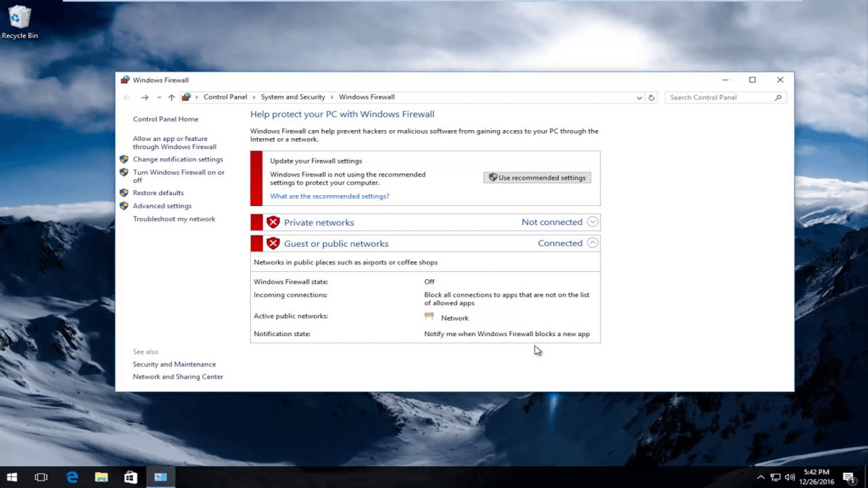Open the recent locations dropdown arrow
868x488 pixels.
(158, 98)
